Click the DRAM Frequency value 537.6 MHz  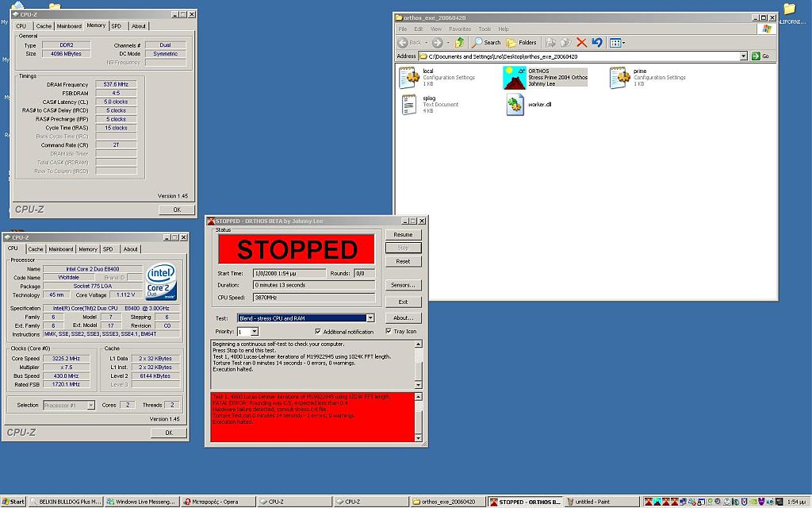[116, 84]
